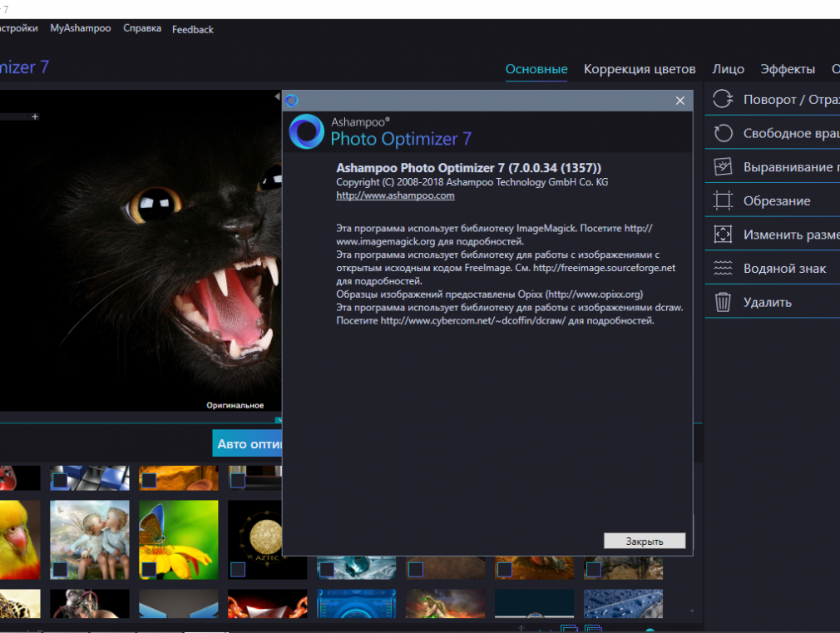
Task: Switch to the Эффекты tab
Action: (x=788, y=69)
